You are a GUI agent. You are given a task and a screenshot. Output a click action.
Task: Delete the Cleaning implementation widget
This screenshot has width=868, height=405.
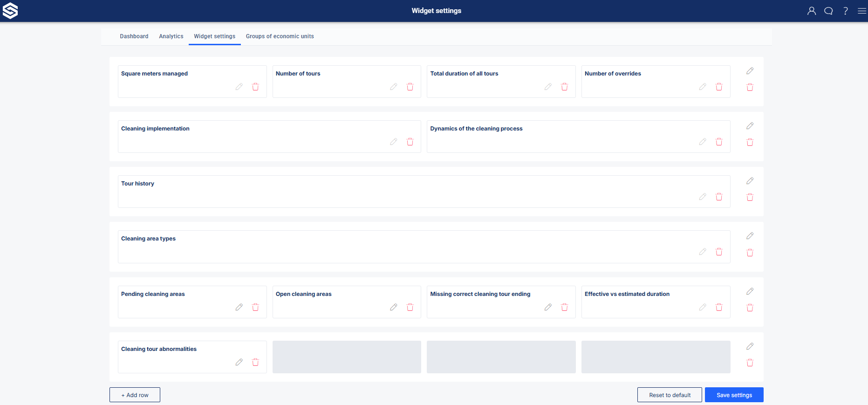pos(410,142)
